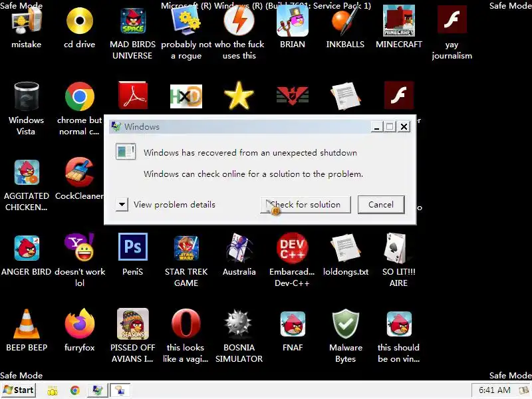Open the furryfox Firefox icon
532x399 pixels.
pos(80,324)
